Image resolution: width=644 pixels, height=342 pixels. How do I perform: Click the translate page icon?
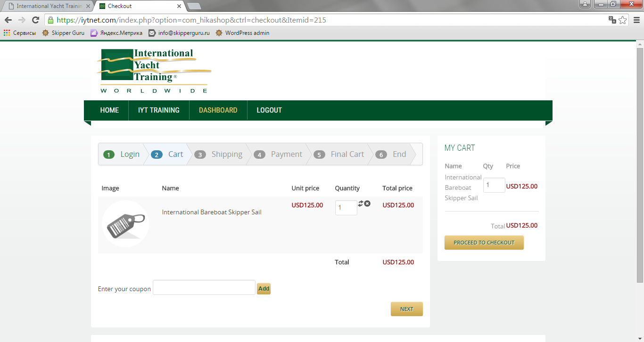click(x=612, y=20)
